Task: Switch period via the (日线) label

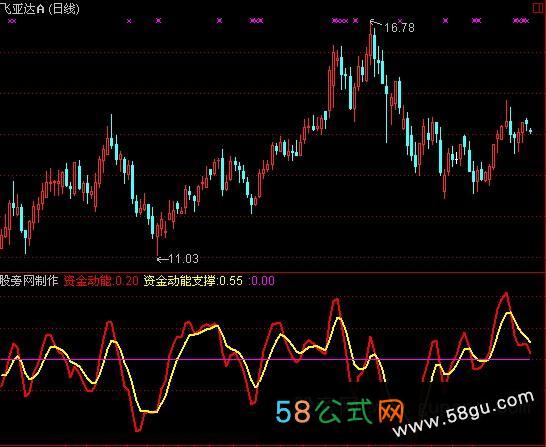Action: coord(64,9)
